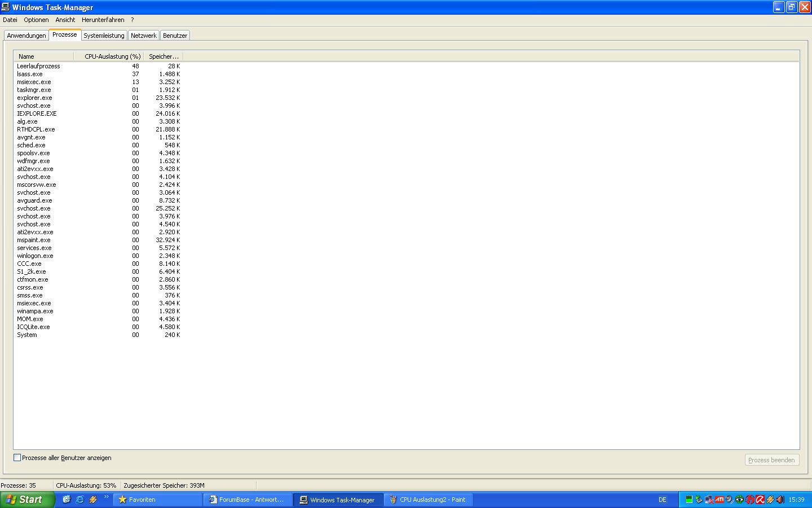Open the Avira red umbrella tray icon
Viewport: 812px width, 508px height.
760,500
